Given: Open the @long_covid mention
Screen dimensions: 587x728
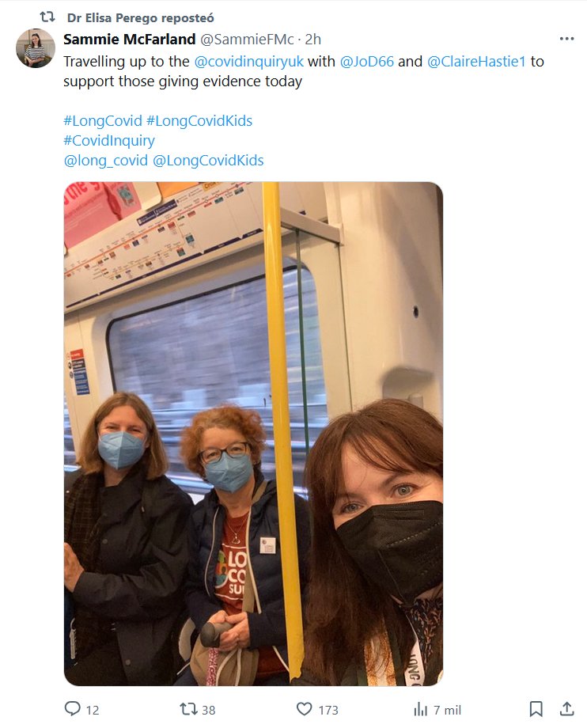Looking at the screenshot, I should tap(105, 161).
